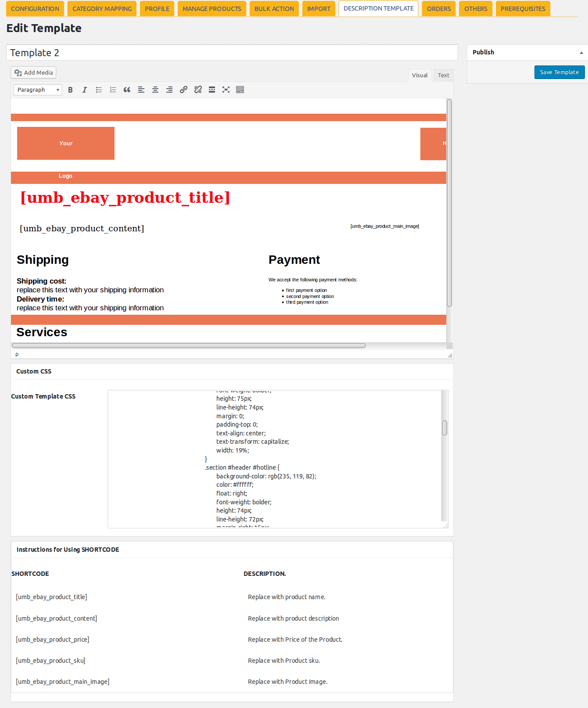Insert a bulleted list
The image size is (588, 708).
(99, 90)
